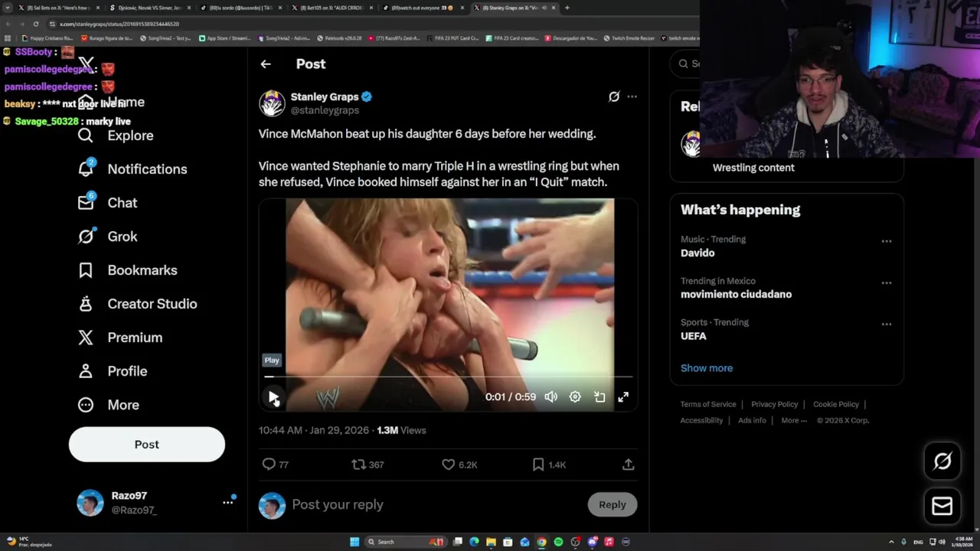Click Show more under What's happening
Screen dimensions: 980x551
pos(707,368)
